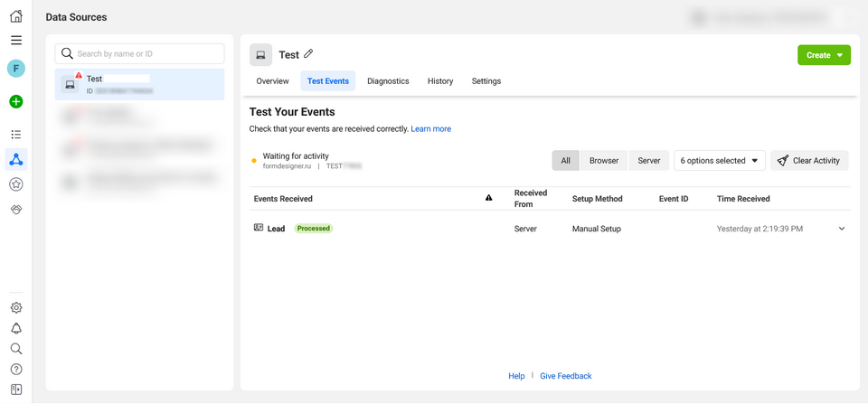Filter events by All
Screen dimensions: 868x404
565,161
